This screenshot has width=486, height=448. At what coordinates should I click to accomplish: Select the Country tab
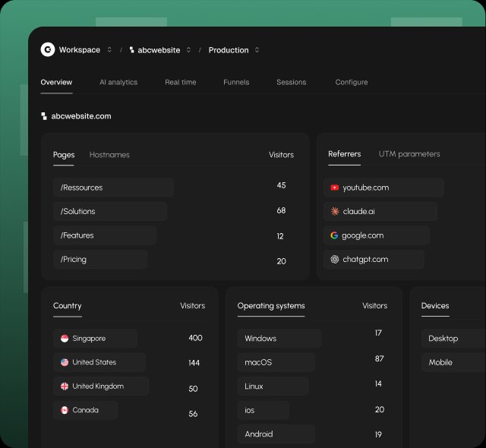click(68, 306)
